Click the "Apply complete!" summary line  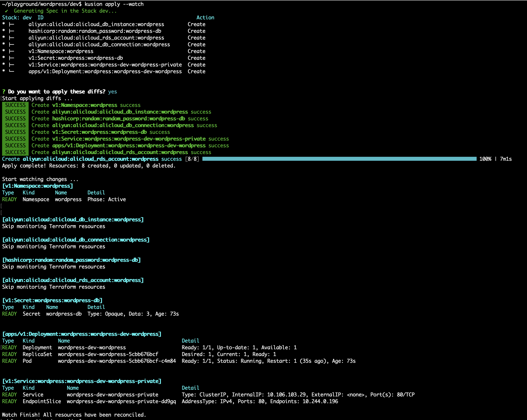[x=88, y=166]
